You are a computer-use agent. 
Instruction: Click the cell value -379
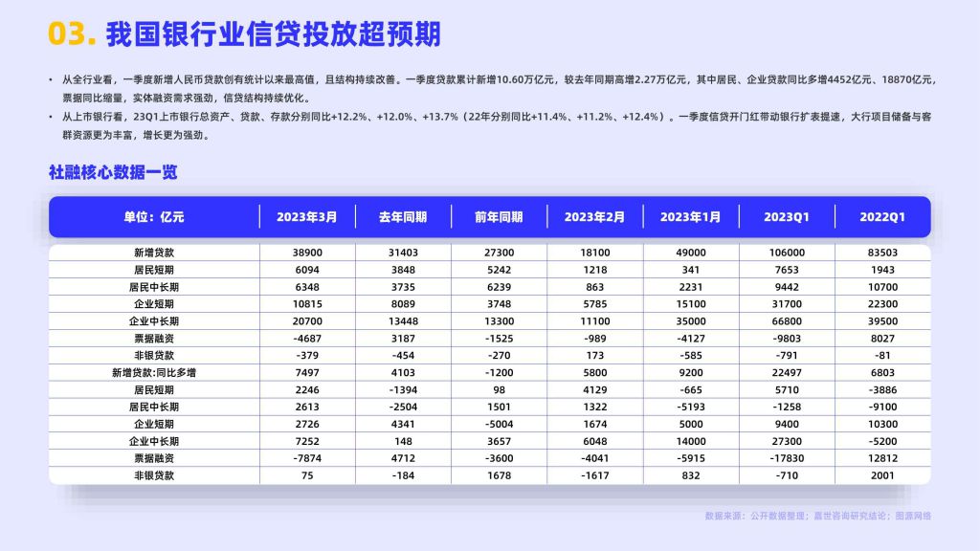click(x=307, y=356)
